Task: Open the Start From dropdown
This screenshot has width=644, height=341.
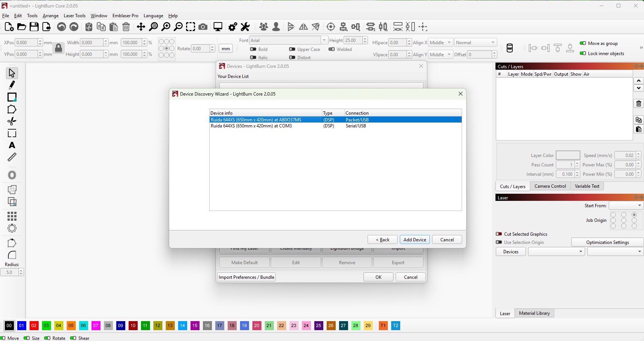Action: [626, 205]
